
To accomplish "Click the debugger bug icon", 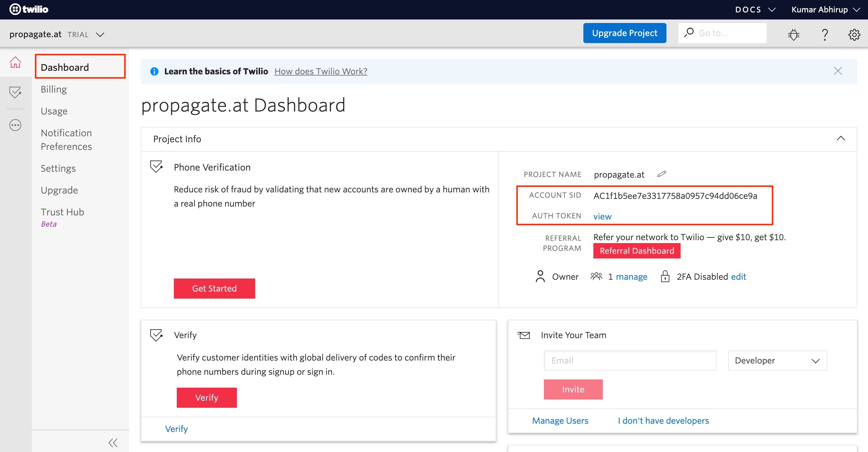I will (793, 35).
